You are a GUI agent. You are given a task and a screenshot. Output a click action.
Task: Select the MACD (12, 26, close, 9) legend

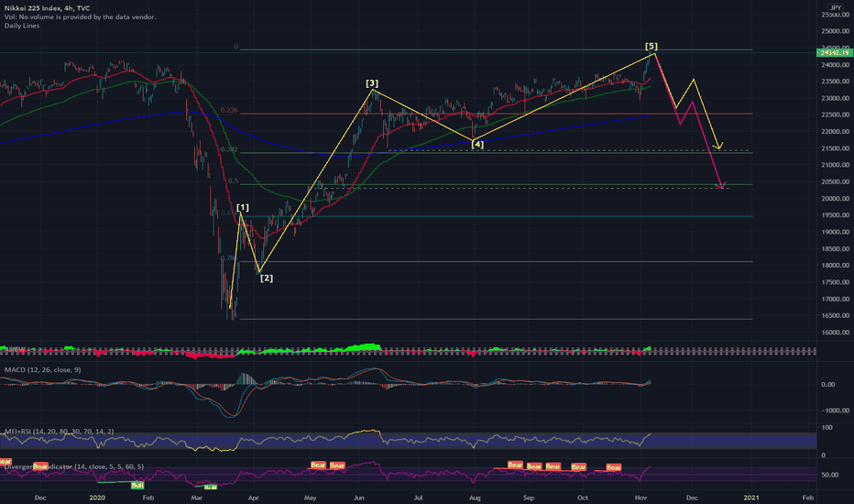pos(42,370)
